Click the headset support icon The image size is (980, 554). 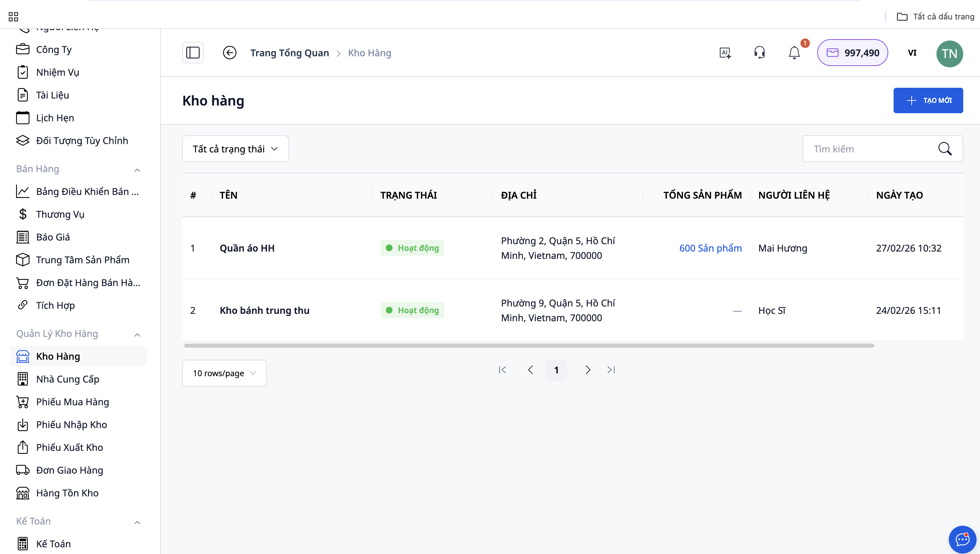tap(759, 53)
